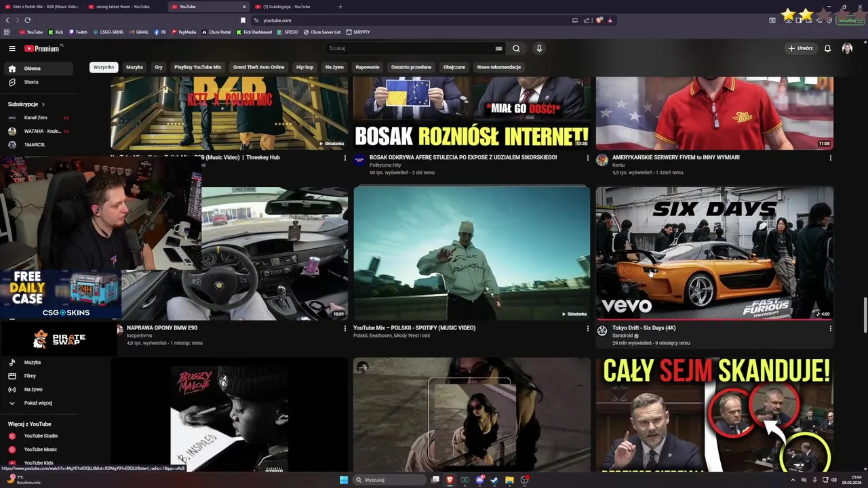Open more options for the B2B Threekey Hub video
This screenshot has width=868, height=488.
pos(344,158)
